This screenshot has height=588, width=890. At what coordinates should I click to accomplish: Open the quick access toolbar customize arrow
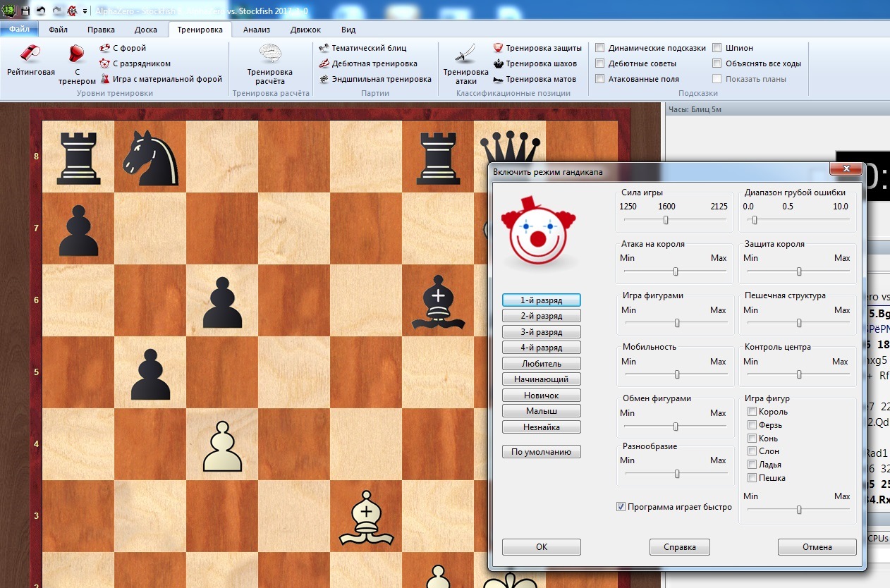point(85,12)
